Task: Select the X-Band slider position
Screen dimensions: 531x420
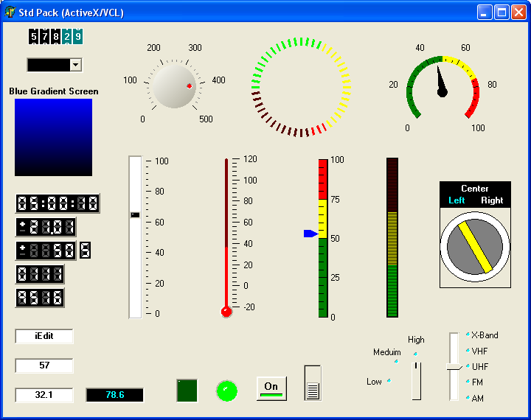Action: (x=468, y=335)
